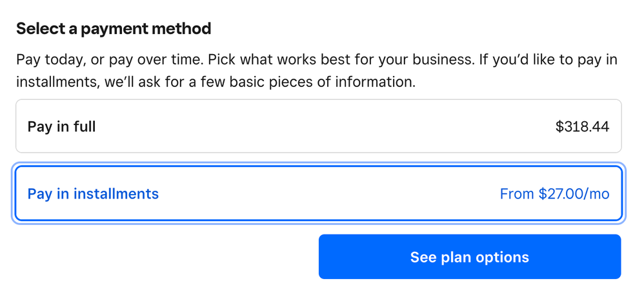This screenshot has width=644, height=308.
Task: Click the payment description paragraph
Action: 316,71
